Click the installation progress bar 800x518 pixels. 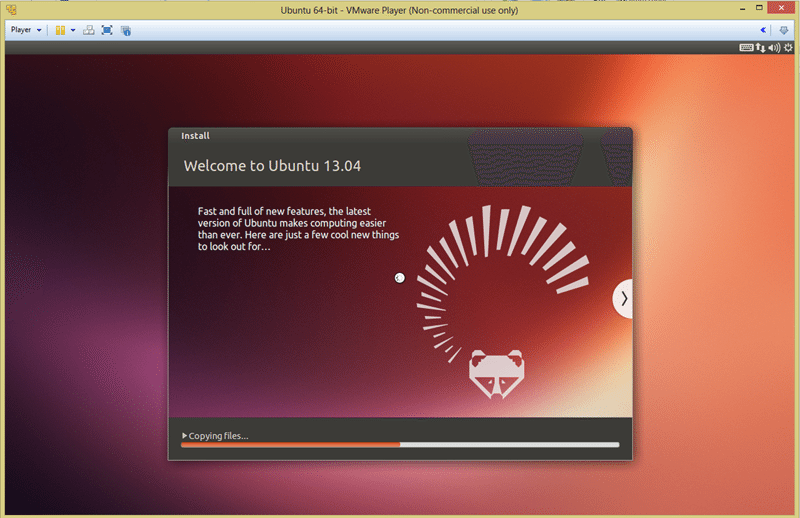click(400, 445)
